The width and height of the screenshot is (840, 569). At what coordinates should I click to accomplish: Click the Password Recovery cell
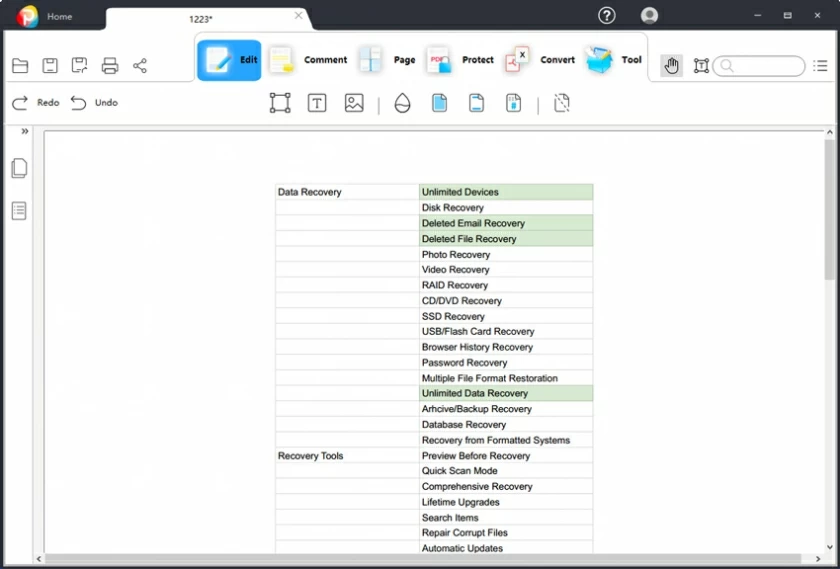pyautogui.click(x=506, y=362)
